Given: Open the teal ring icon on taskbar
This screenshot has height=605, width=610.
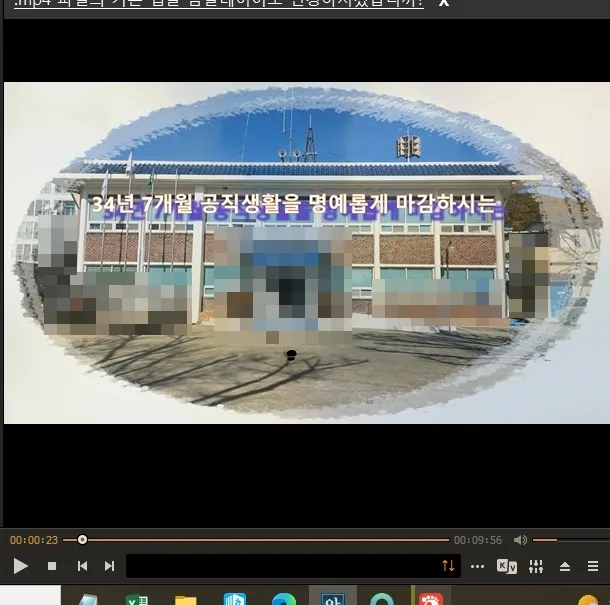Looking at the screenshot, I should [x=382, y=599].
